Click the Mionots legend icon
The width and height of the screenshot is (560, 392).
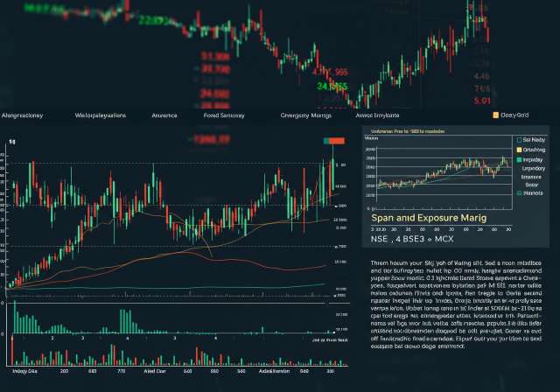click(x=519, y=193)
